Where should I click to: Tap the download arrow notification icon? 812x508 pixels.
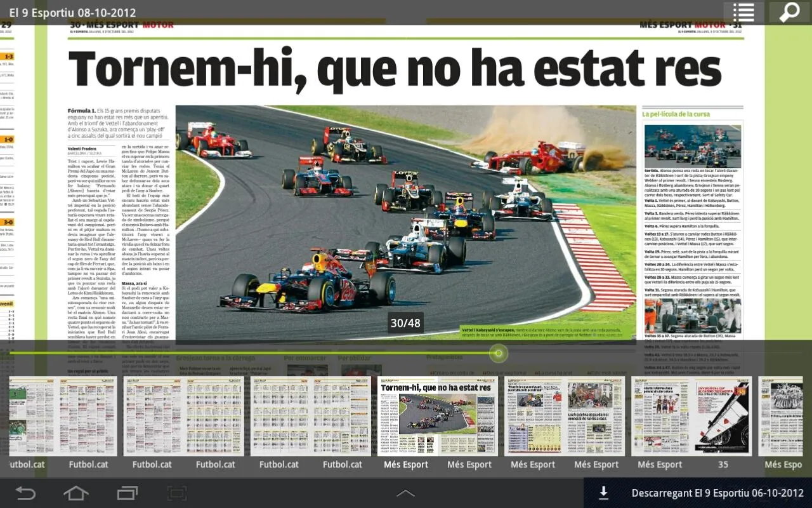[x=604, y=493]
